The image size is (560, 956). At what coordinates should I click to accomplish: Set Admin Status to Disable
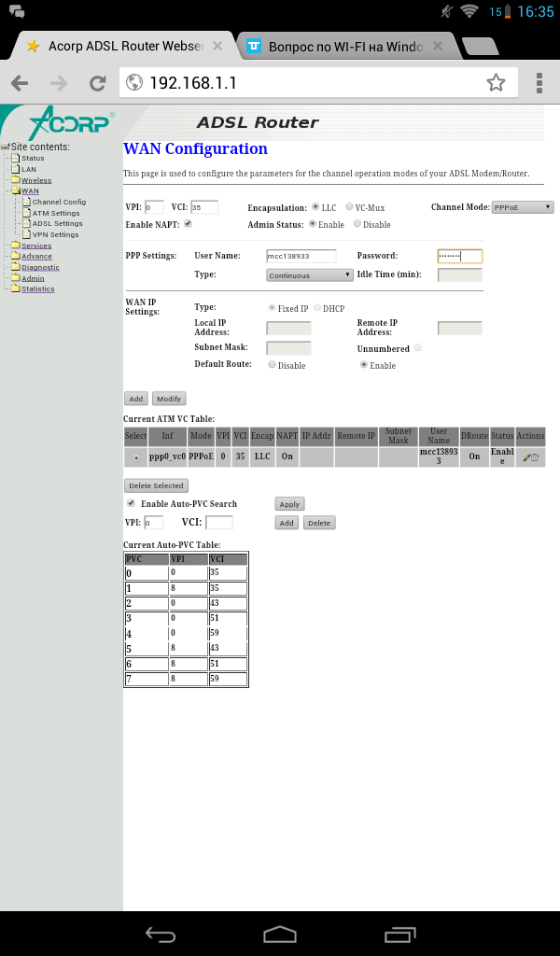tap(357, 224)
